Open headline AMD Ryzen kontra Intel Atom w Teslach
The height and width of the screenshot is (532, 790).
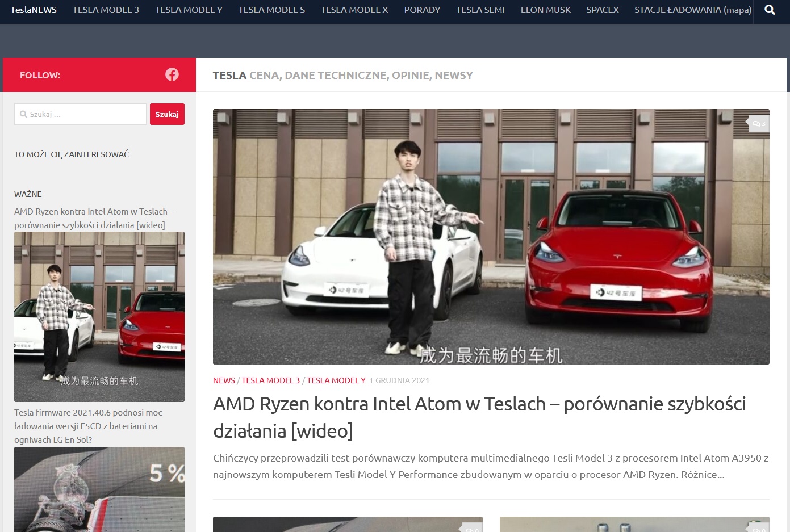pyautogui.click(x=480, y=417)
